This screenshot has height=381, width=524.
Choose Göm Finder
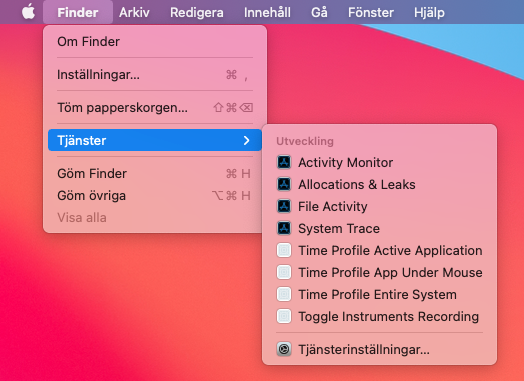coord(155,173)
